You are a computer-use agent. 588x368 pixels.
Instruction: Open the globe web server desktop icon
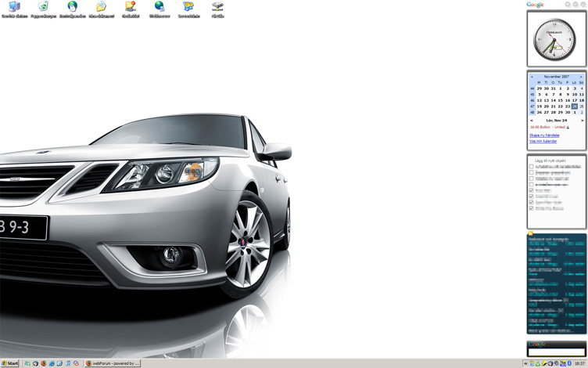pyautogui.click(x=160, y=6)
